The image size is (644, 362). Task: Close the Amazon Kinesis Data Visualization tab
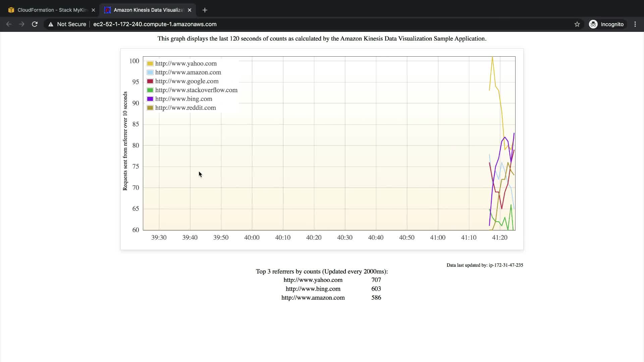coord(190,10)
